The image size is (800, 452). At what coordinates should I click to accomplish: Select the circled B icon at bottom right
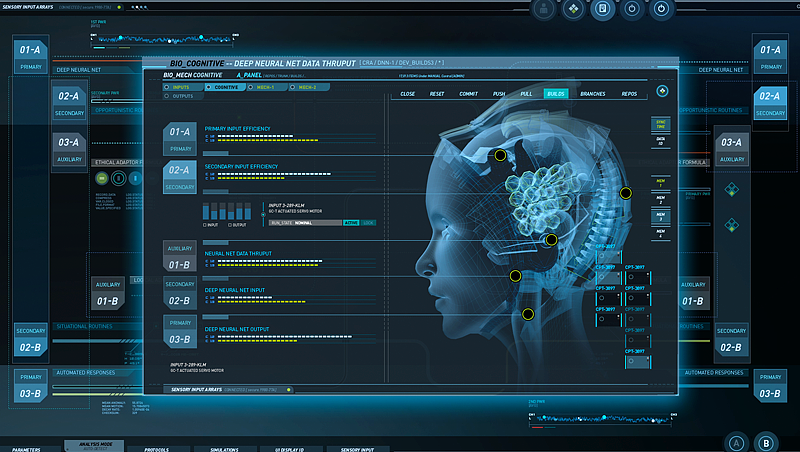point(766,443)
